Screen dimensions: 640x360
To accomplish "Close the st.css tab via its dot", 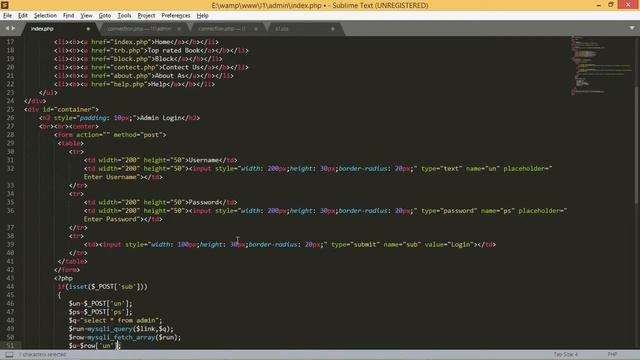I will [x=333, y=29].
